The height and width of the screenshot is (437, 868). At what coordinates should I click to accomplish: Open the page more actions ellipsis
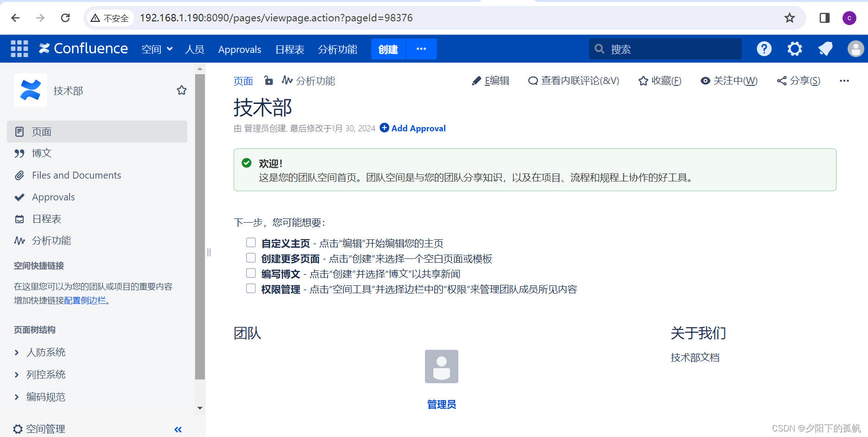pos(844,81)
